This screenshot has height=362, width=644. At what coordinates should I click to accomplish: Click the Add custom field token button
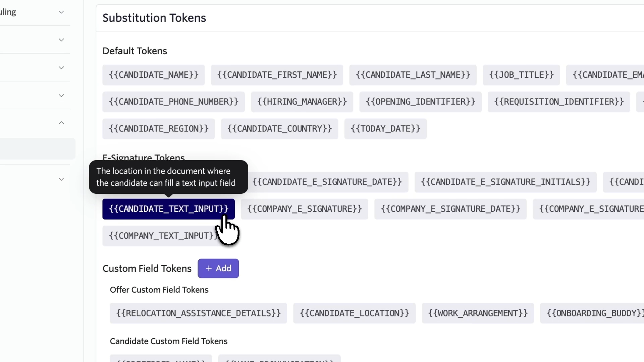(x=218, y=268)
